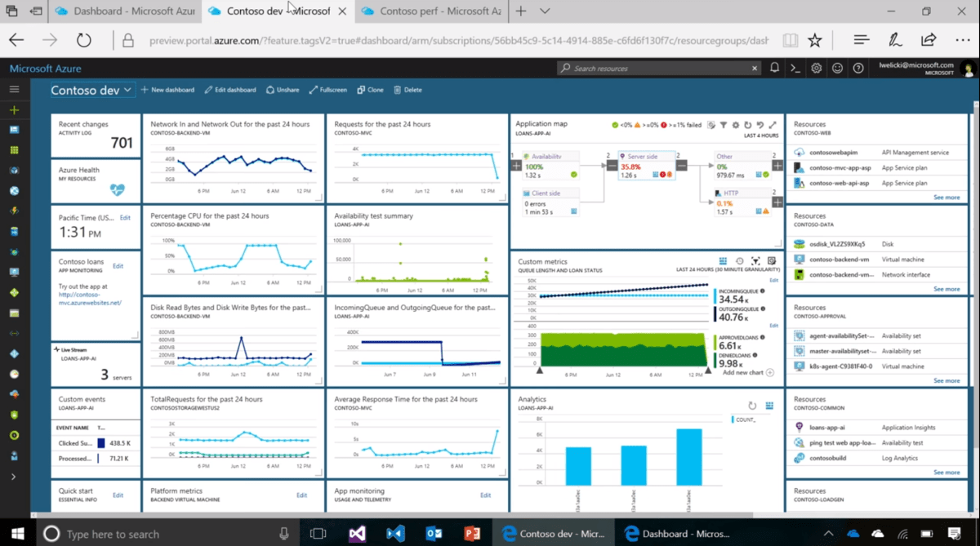
Task: Click the green plus create resource icon
Action: (x=14, y=109)
